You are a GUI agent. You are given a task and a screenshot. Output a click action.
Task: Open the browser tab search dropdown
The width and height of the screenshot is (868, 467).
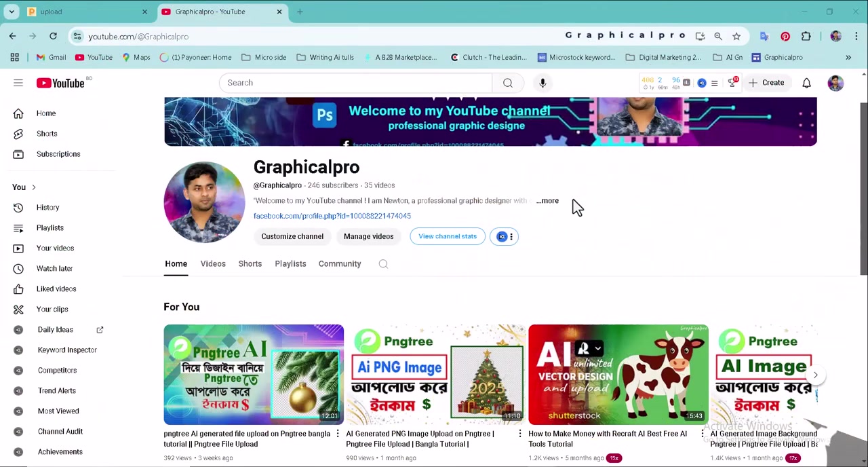click(x=12, y=12)
